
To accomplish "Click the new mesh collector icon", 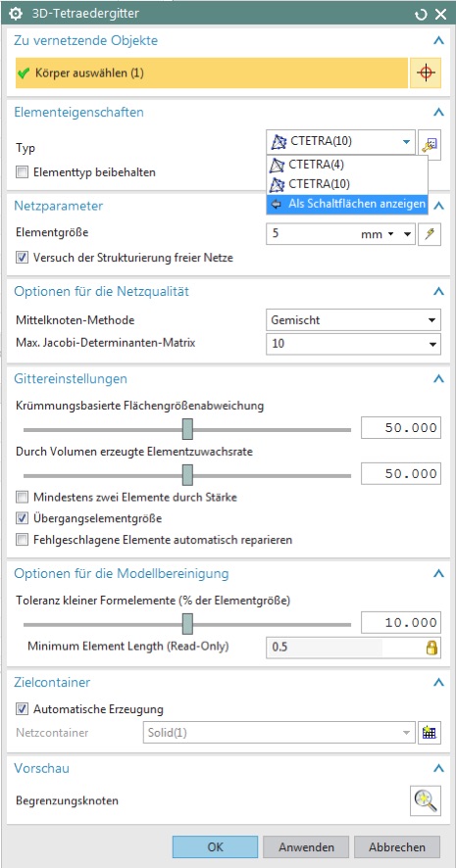I will [430, 733].
